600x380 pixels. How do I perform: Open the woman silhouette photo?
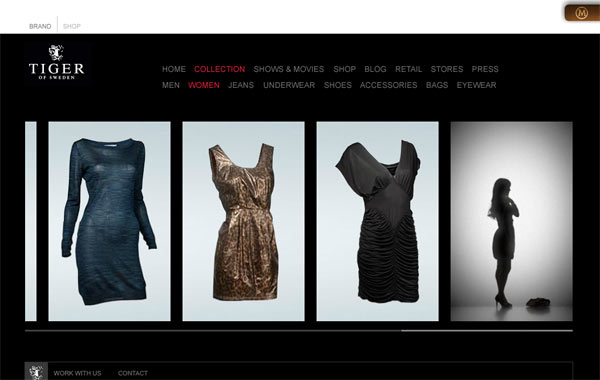[x=512, y=221]
